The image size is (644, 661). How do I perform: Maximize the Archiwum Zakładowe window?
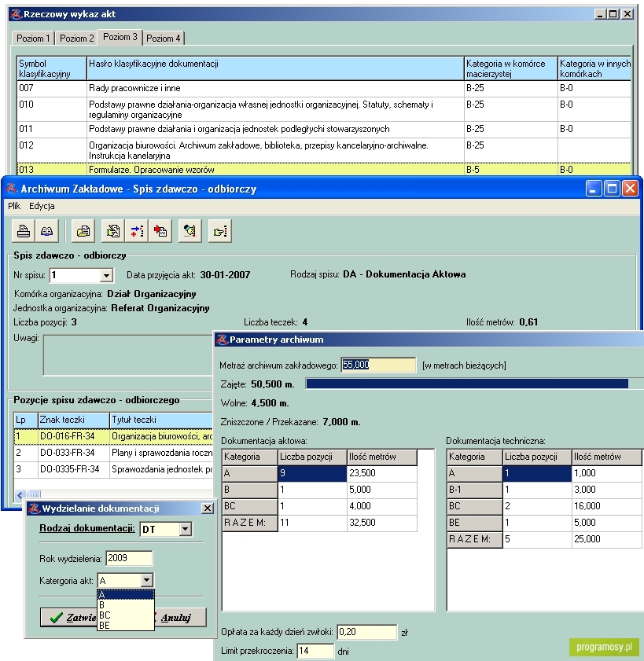click(x=612, y=189)
